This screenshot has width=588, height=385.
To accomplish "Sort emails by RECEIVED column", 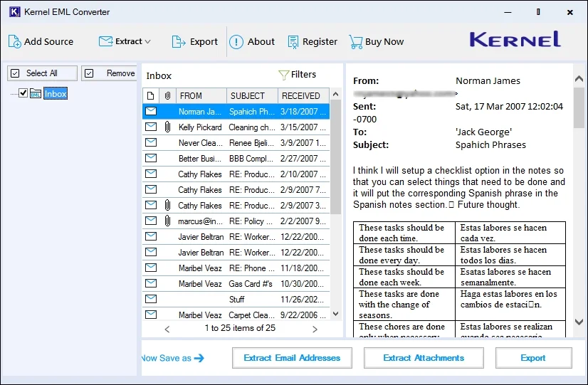I will 304,95.
